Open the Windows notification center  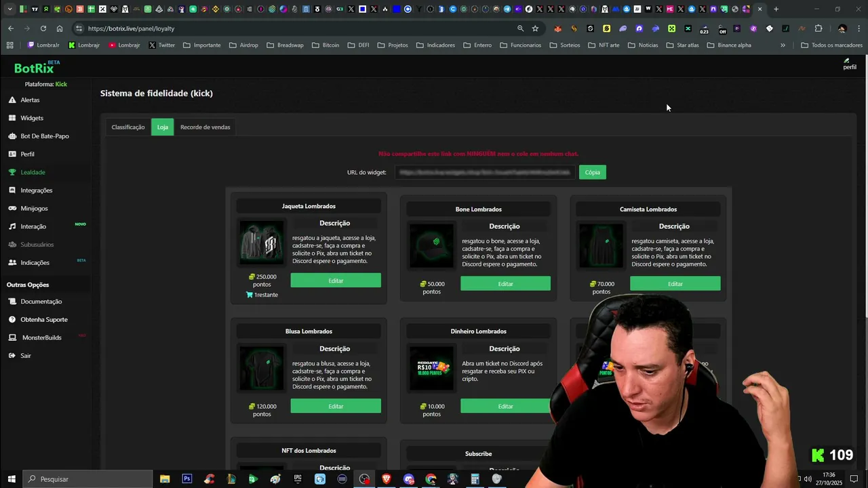pyautogui.click(x=854, y=479)
